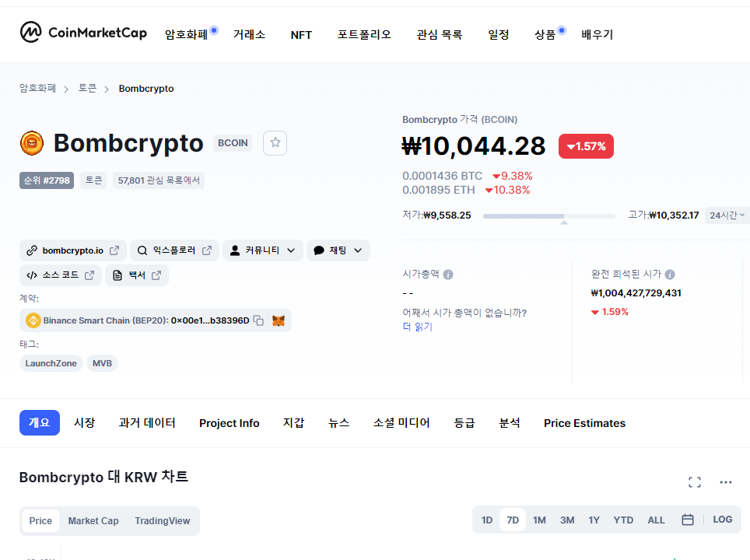Switch to the Project Info tab
The width and height of the screenshot is (750, 560).
(x=229, y=423)
